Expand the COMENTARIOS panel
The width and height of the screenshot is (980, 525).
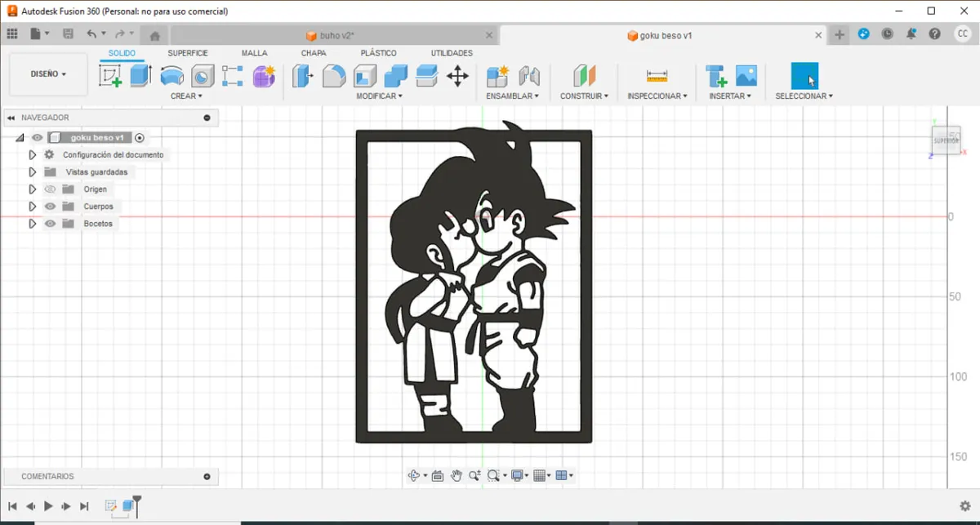tap(207, 476)
